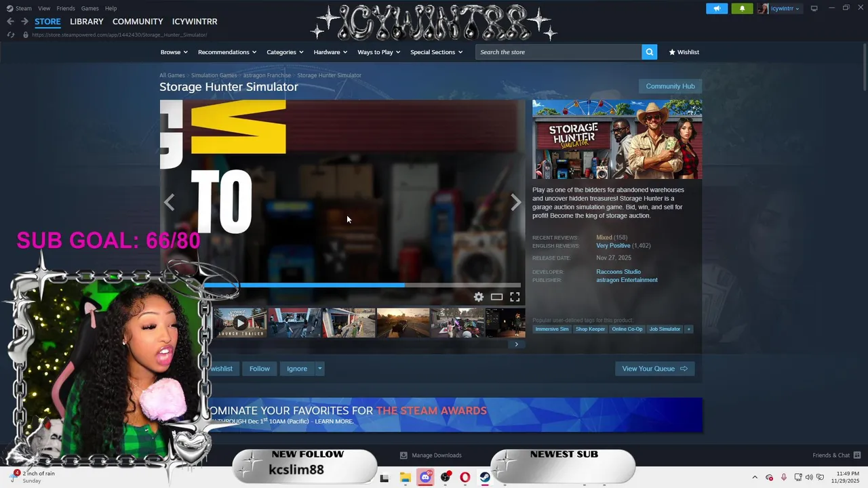Open Big Picture mode monitor icon

[814, 8]
